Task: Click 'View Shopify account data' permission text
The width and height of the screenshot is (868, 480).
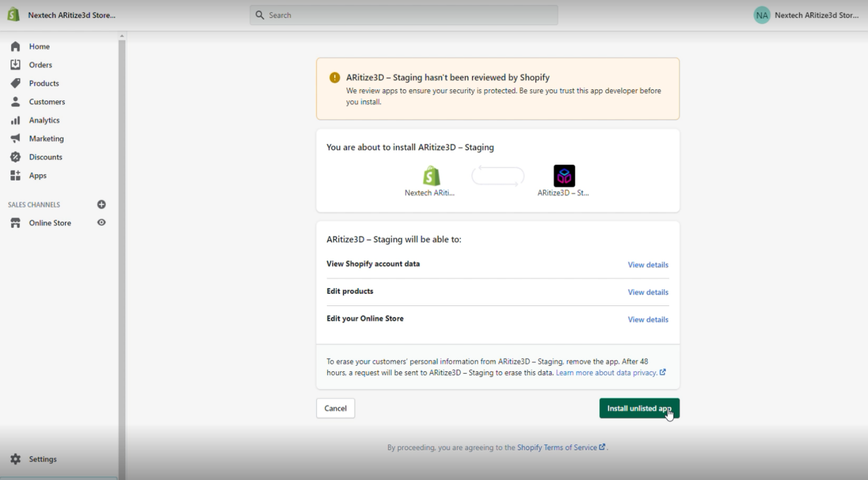Action: [x=373, y=264]
